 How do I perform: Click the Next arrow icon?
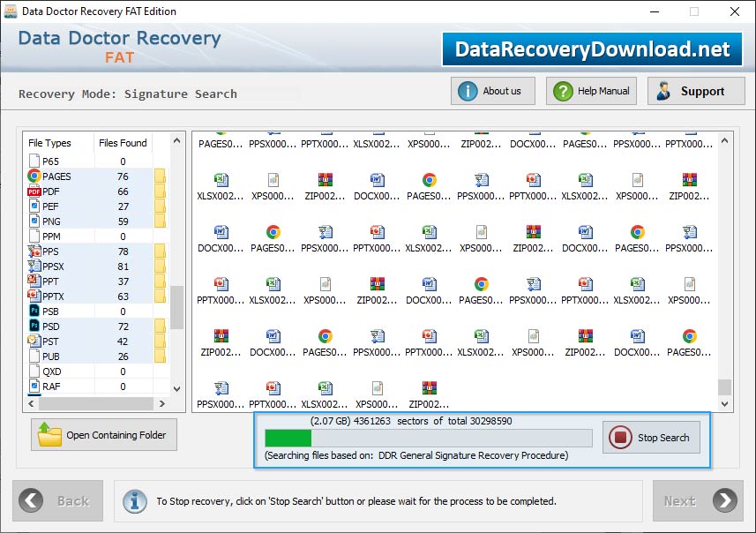click(x=724, y=500)
